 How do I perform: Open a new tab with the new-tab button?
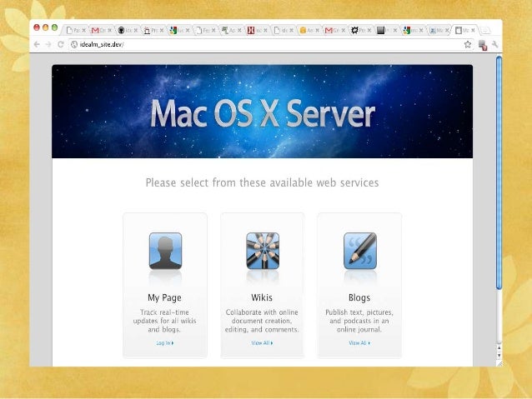coord(485,31)
